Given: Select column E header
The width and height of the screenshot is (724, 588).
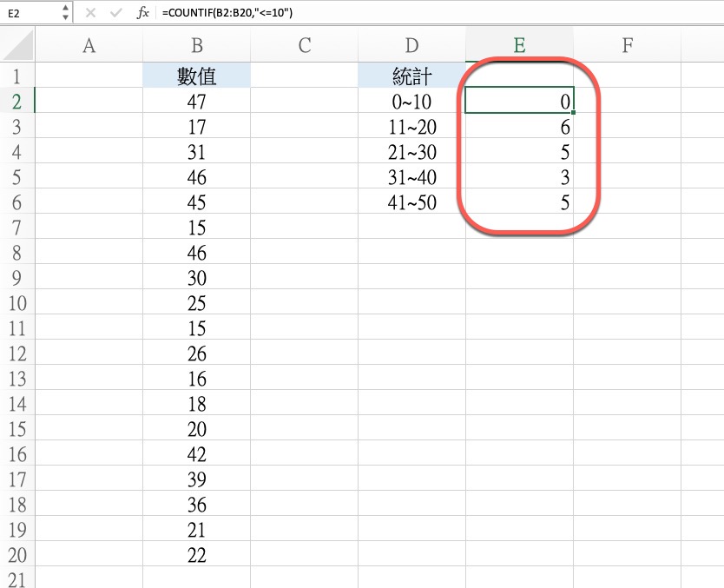Looking at the screenshot, I should (519, 45).
